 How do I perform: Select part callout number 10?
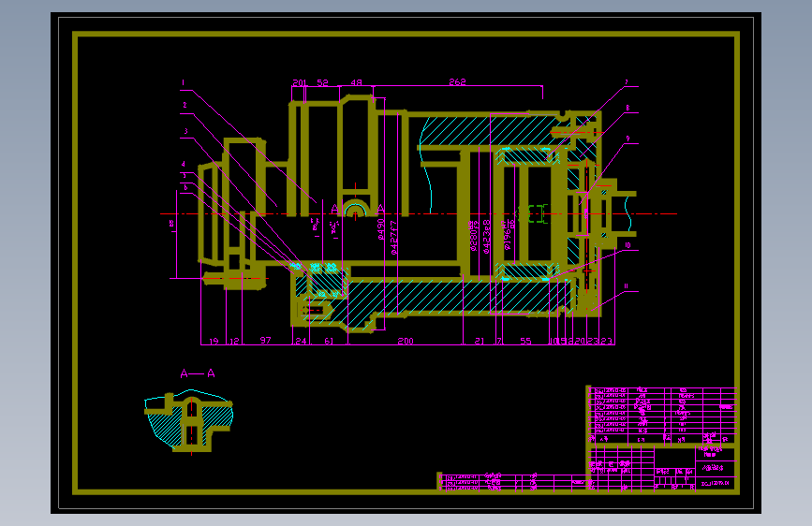point(627,246)
